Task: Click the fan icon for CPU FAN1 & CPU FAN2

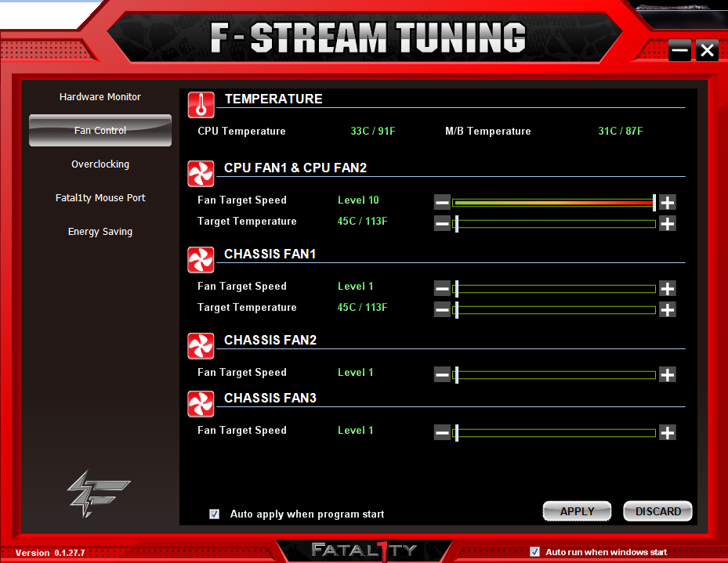Action: click(x=201, y=173)
